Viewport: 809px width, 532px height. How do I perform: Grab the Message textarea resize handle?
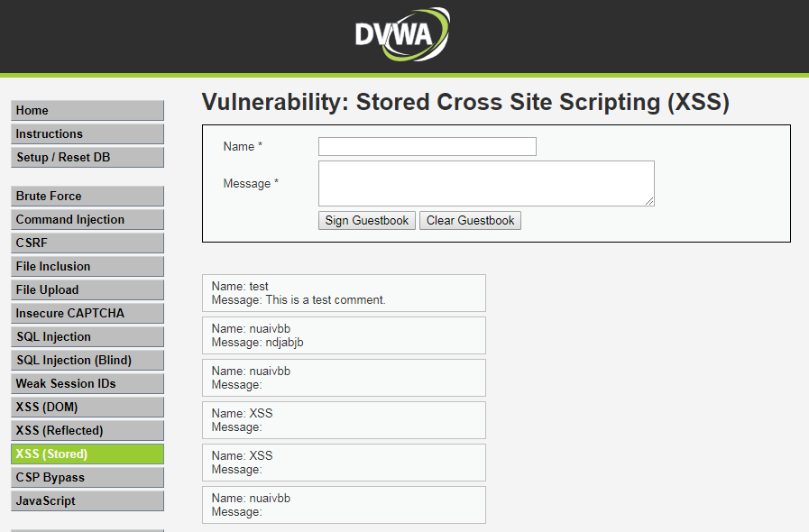click(x=649, y=201)
